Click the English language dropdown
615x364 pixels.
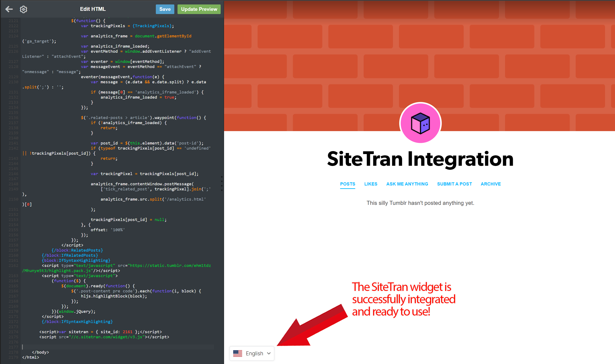252,353
